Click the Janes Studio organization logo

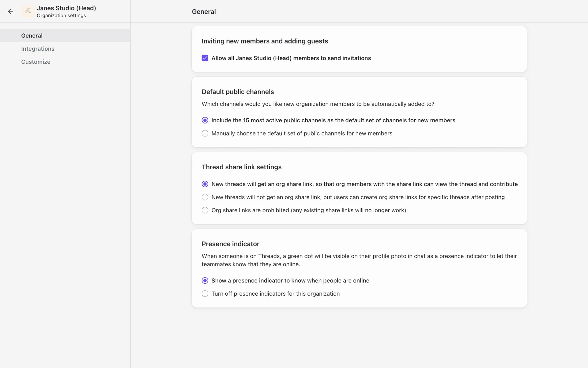[28, 11]
